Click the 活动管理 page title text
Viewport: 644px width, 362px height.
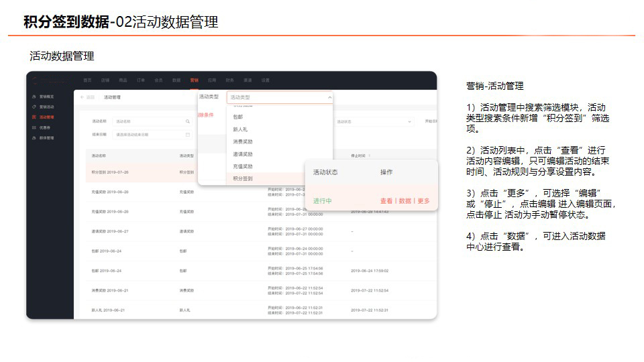112,97
